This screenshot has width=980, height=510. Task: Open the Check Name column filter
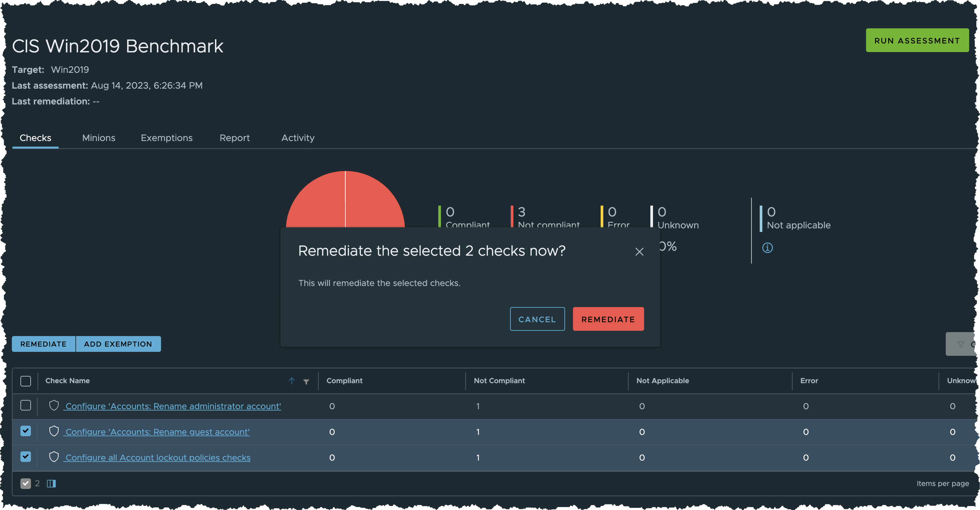(306, 382)
